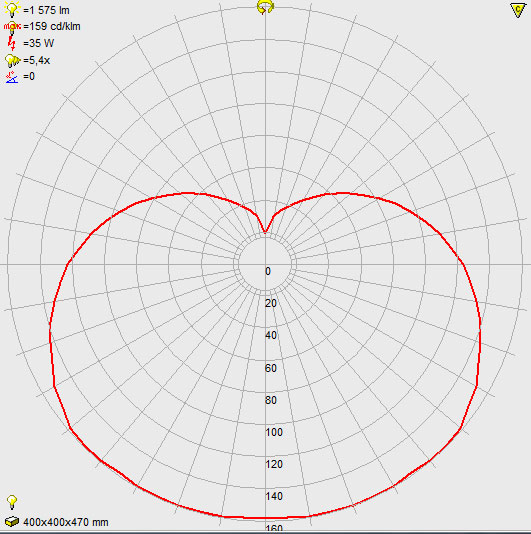The width and height of the screenshot is (531, 534).
Task: Select the small lamp icon above dimensions
Action: [12, 502]
